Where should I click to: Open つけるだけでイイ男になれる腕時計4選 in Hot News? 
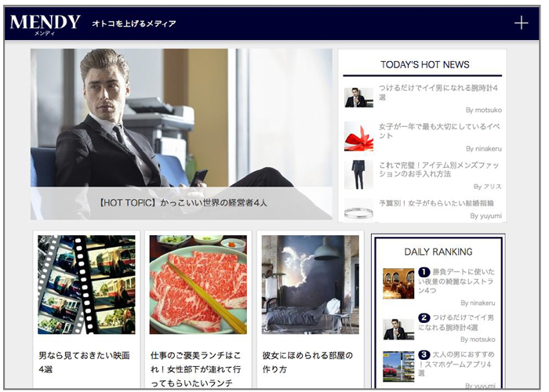438,93
